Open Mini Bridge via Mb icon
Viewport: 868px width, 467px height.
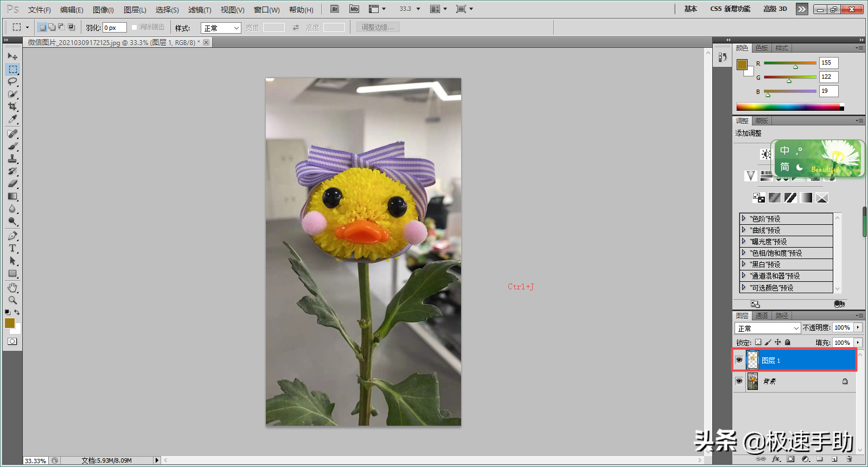coord(354,9)
